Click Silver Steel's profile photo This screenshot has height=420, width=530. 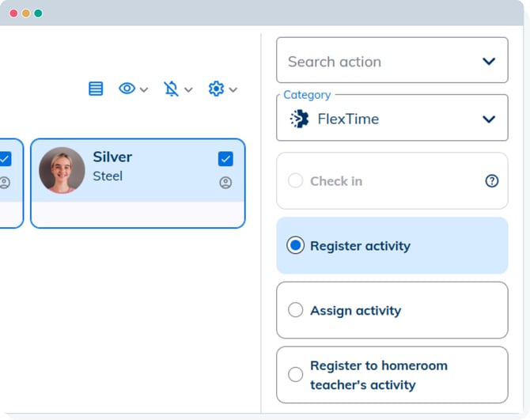[62, 170]
